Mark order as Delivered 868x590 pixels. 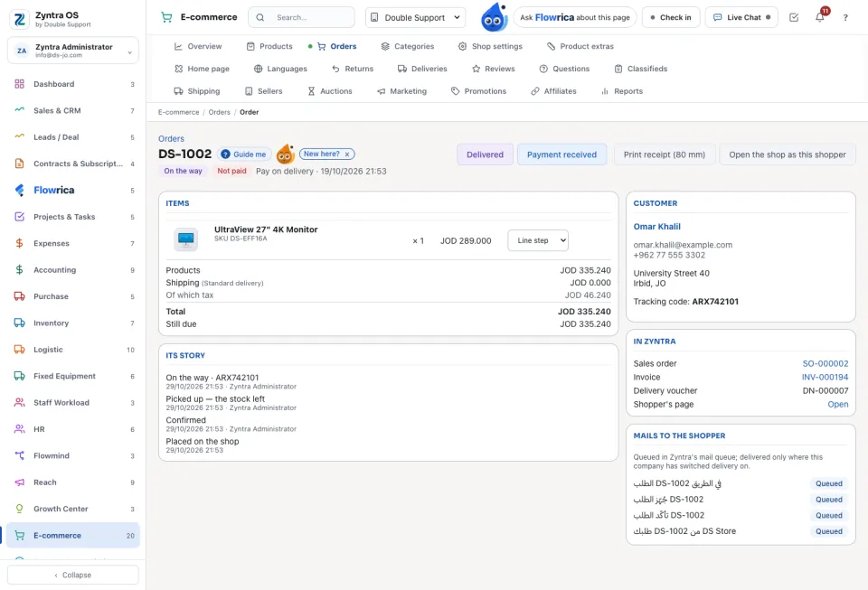tap(485, 155)
